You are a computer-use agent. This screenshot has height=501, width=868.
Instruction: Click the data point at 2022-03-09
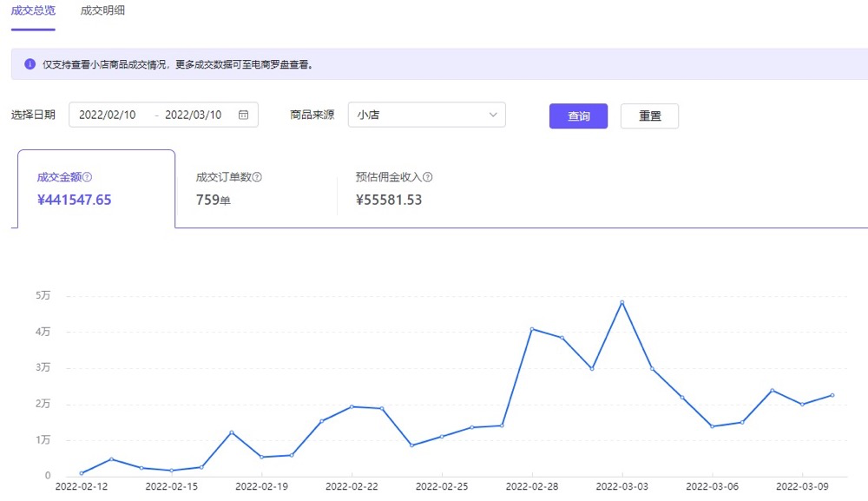click(x=804, y=404)
